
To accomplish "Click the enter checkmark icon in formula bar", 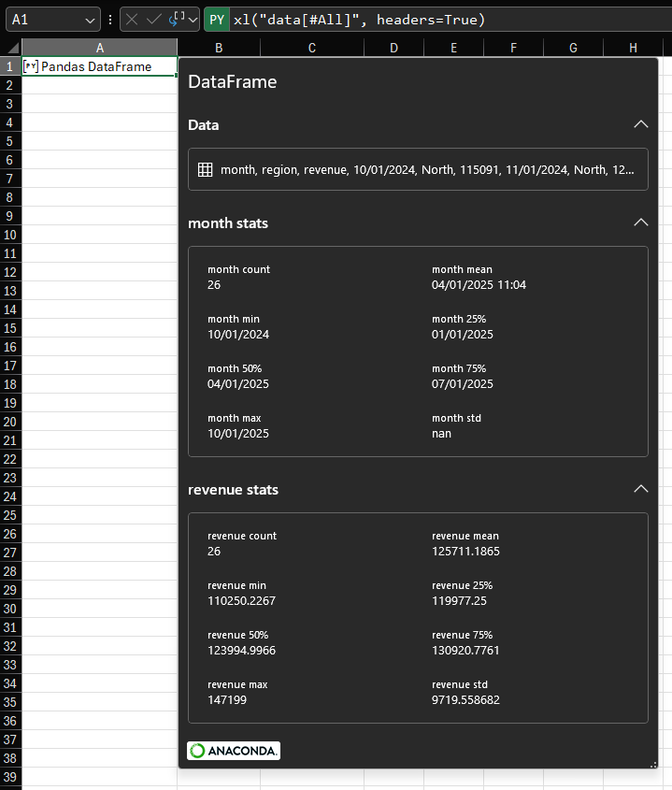I will [x=154, y=20].
